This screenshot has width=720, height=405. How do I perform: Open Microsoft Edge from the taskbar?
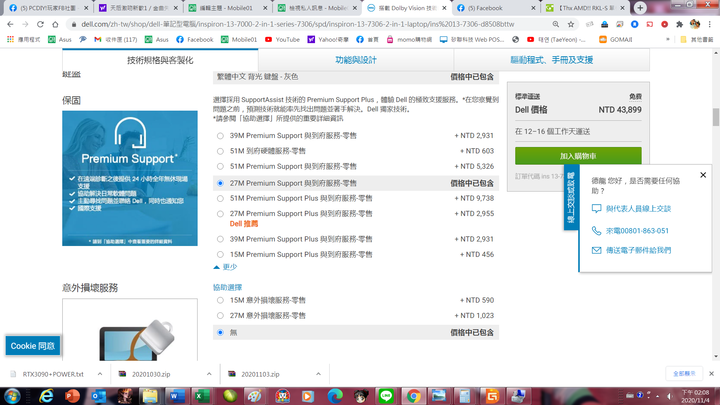[x=335, y=396]
